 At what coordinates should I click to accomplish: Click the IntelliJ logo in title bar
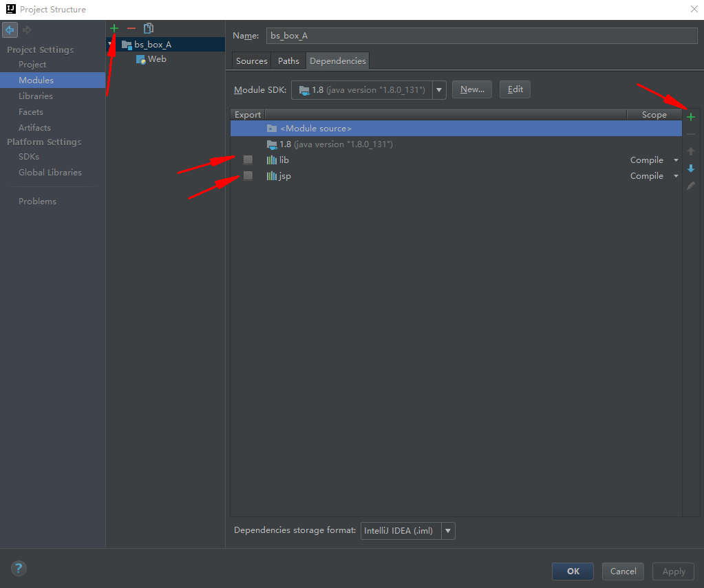point(11,9)
